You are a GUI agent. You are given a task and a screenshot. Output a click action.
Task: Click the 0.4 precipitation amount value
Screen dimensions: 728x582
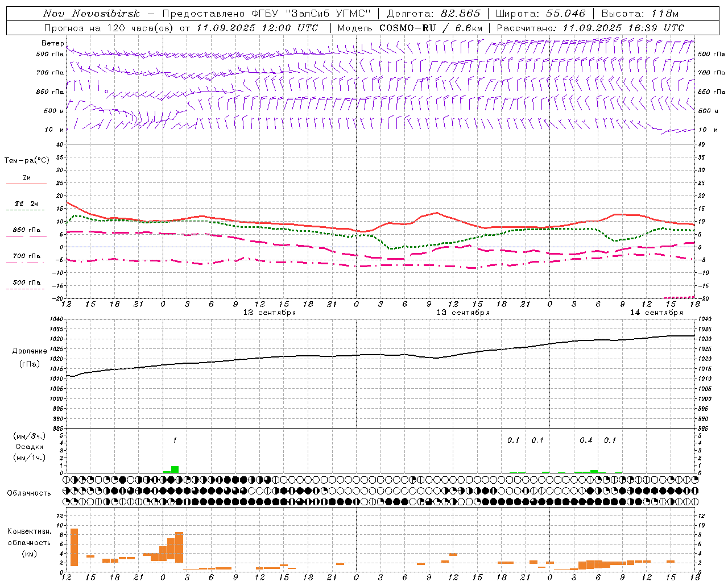point(586,440)
